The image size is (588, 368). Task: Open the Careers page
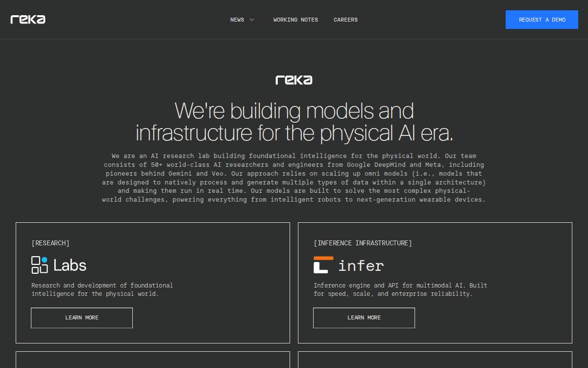345,20
